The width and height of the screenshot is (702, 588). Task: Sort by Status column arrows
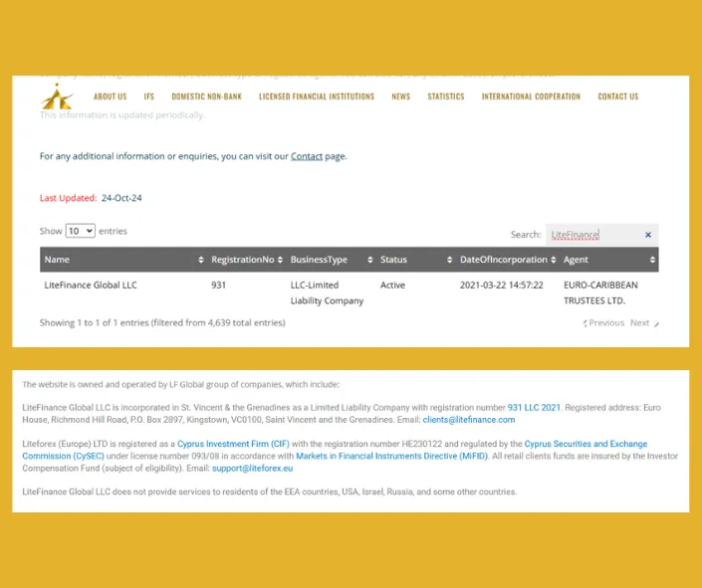tap(449, 260)
